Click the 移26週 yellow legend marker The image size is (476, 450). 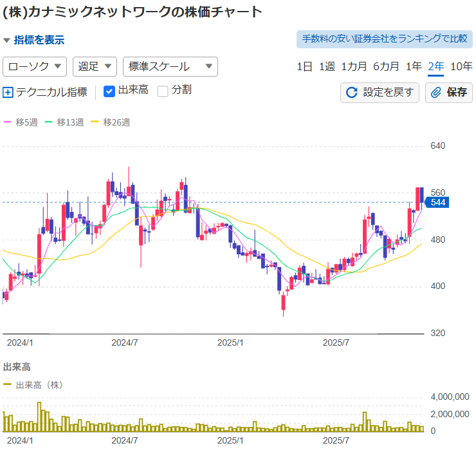click(95, 122)
